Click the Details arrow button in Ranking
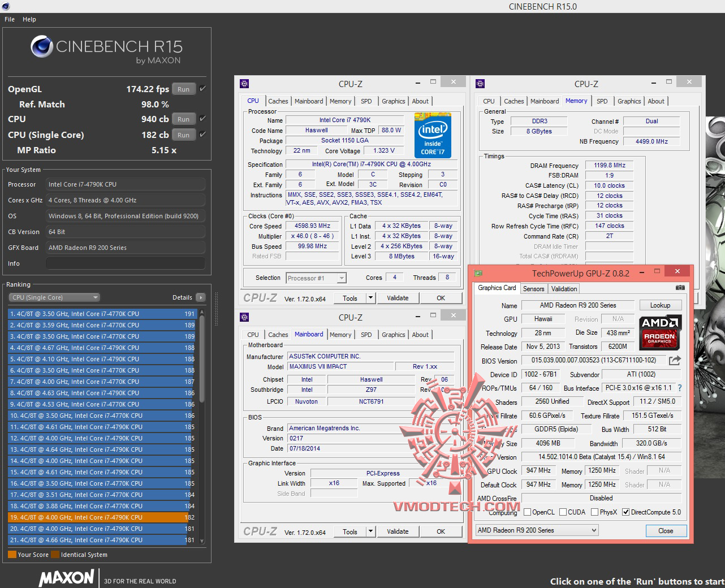 200,297
